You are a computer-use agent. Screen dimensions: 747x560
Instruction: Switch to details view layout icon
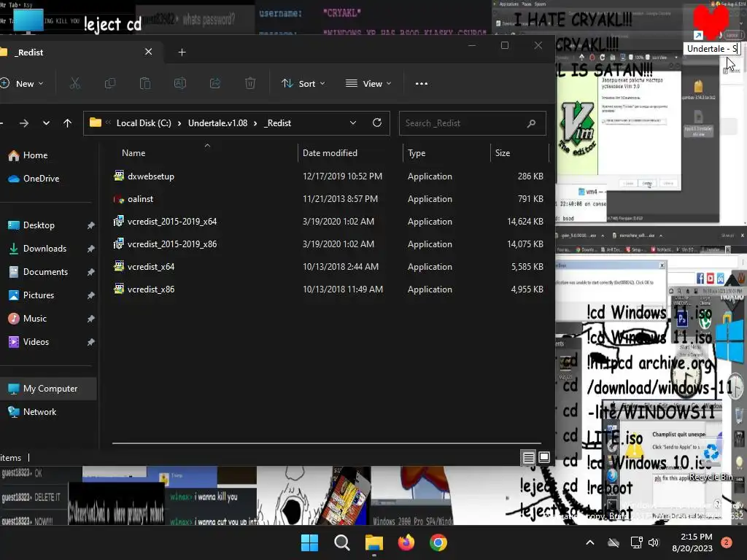528,458
